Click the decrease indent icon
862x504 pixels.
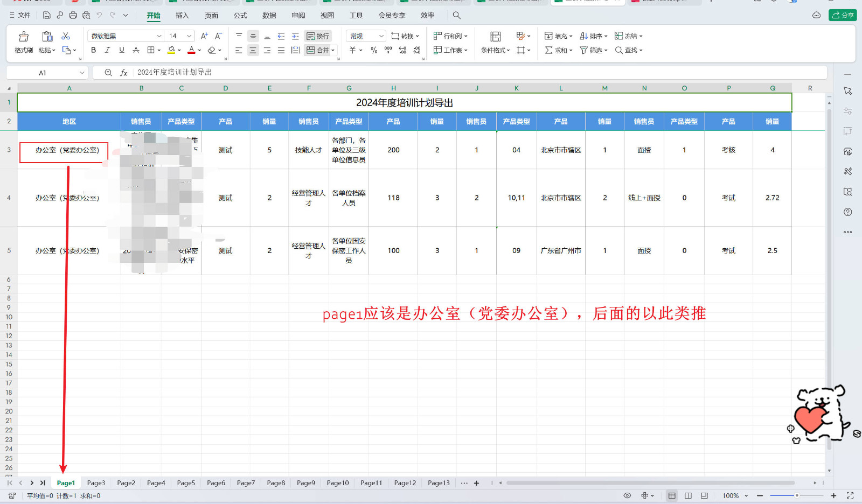[x=281, y=36]
